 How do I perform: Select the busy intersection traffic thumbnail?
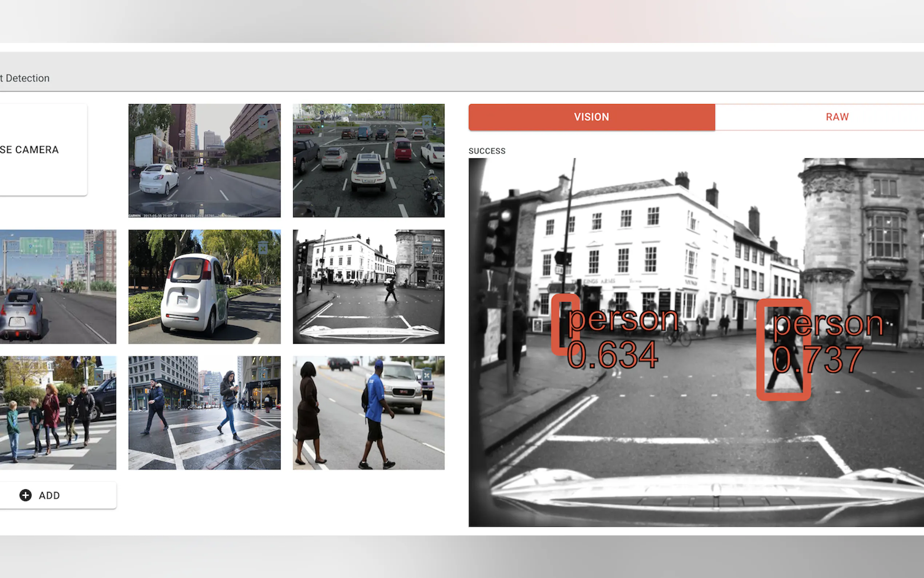coord(369,161)
